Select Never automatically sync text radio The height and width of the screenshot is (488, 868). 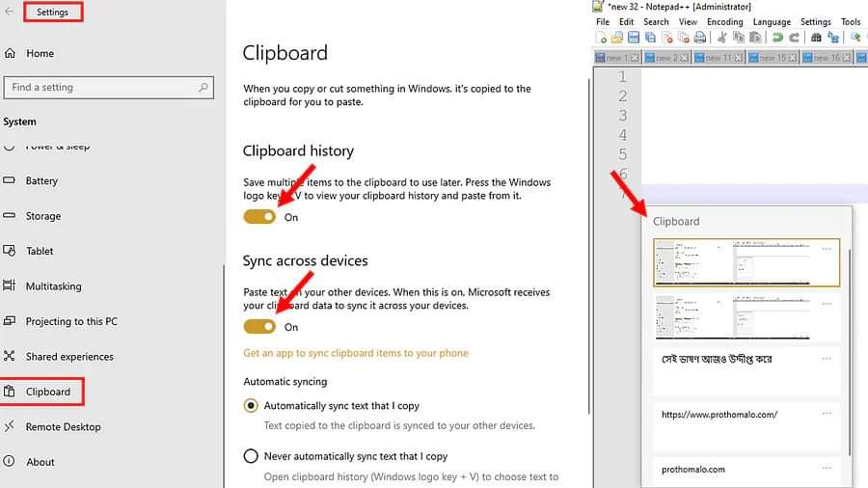(x=251, y=456)
